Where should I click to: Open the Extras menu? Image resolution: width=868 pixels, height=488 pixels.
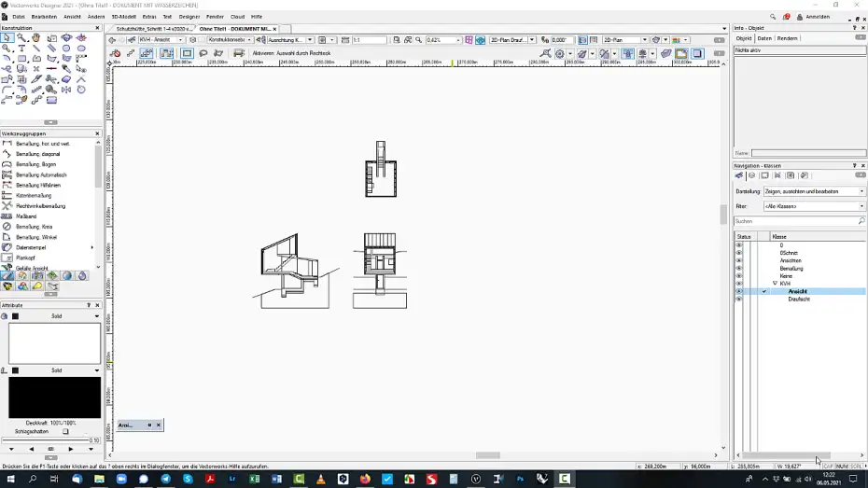coord(149,17)
